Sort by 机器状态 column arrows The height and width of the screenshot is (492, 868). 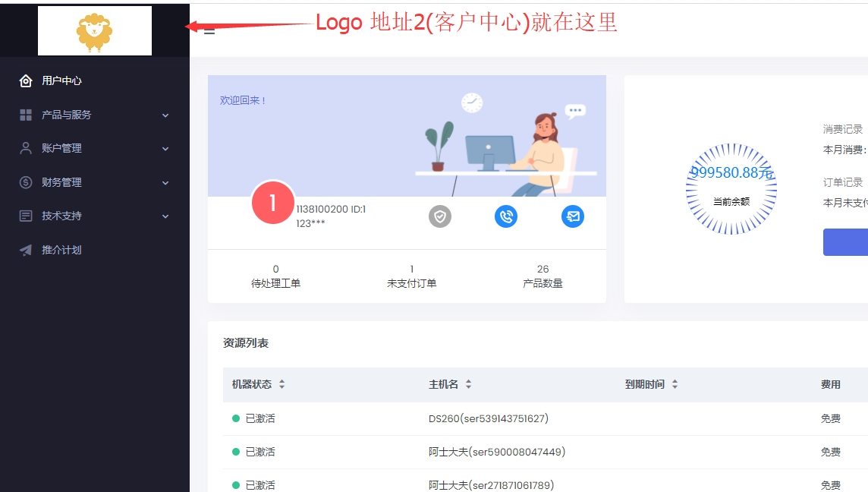click(281, 384)
